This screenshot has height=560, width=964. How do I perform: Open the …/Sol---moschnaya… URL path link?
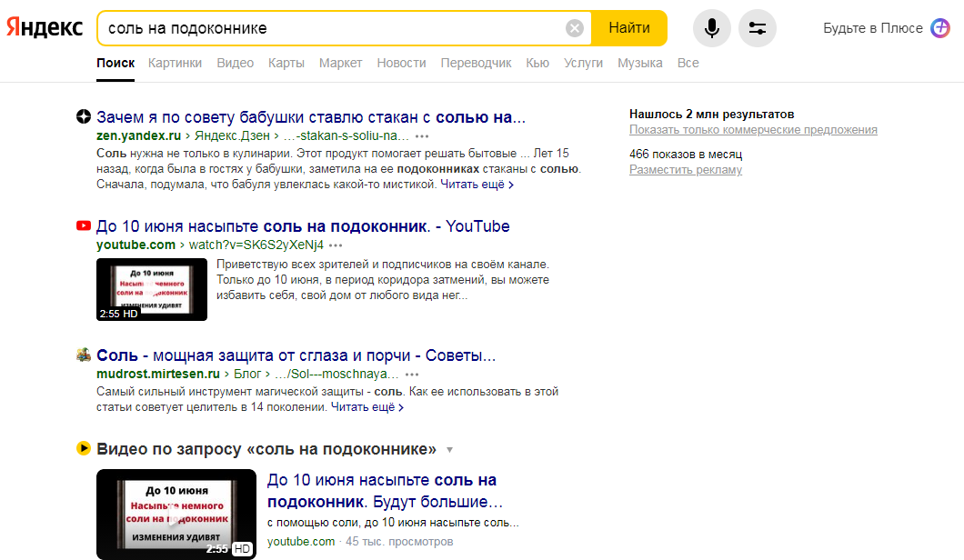(336, 374)
